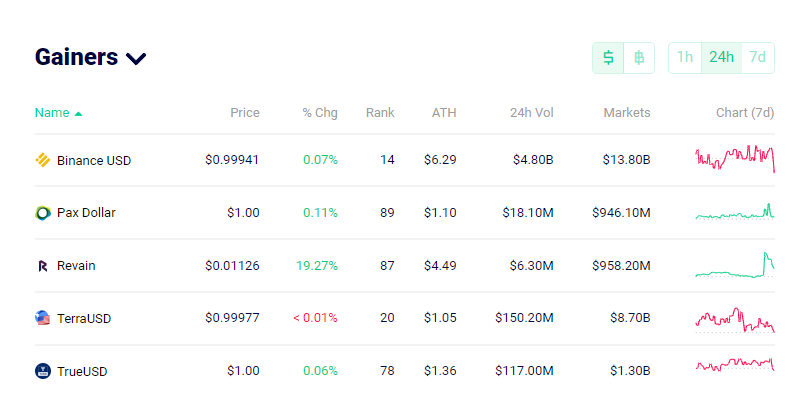This screenshot has height=412, width=811.
Task: Switch currency display to Bitcoin symbol
Action: coord(639,57)
